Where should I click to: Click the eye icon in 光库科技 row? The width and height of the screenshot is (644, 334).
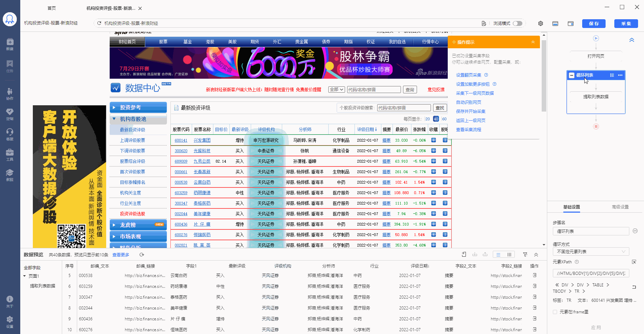click(433, 151)
